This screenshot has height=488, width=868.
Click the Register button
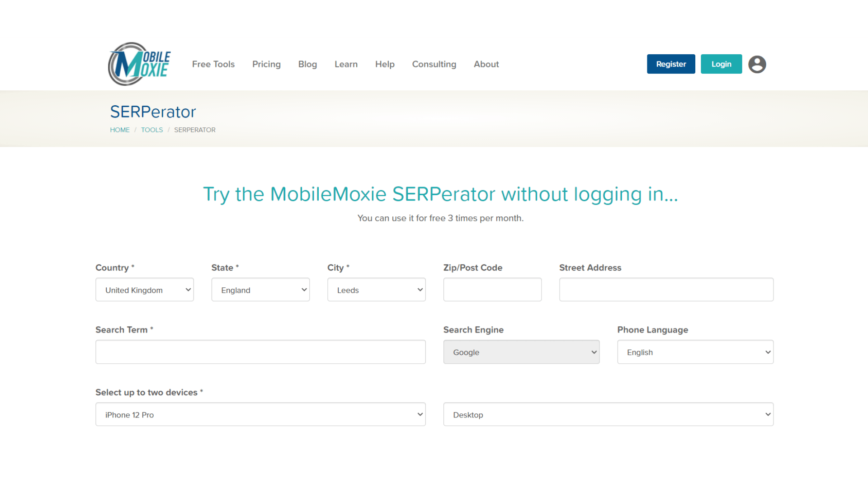click(671, 64)
